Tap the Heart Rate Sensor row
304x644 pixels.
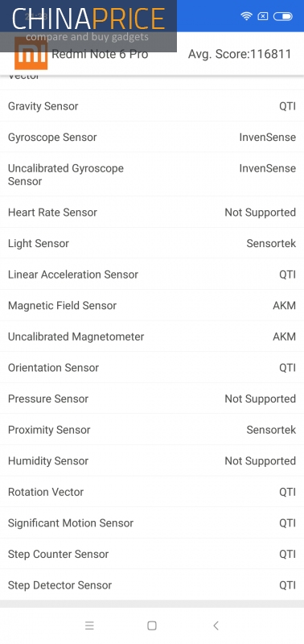click(152, 212)
